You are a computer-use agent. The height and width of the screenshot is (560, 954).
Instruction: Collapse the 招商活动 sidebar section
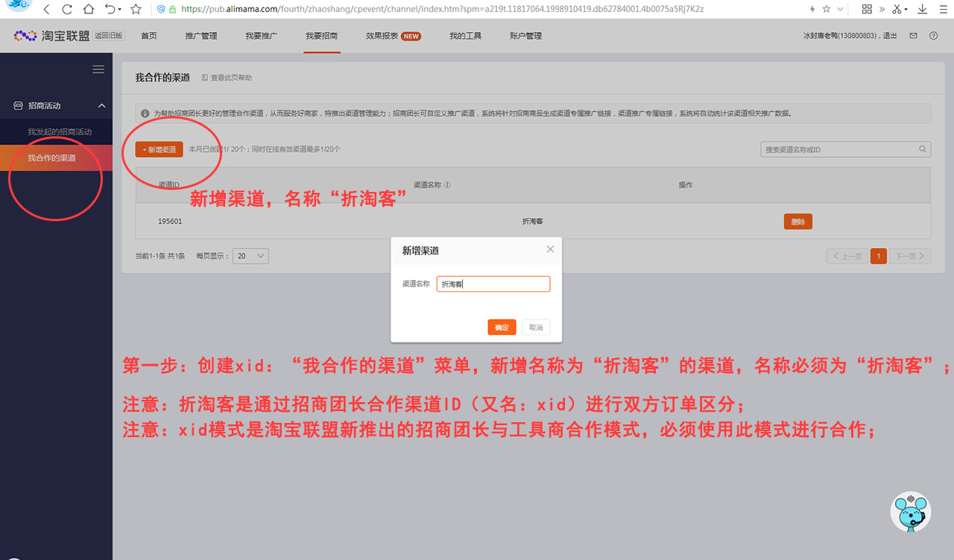coord(102,106)
